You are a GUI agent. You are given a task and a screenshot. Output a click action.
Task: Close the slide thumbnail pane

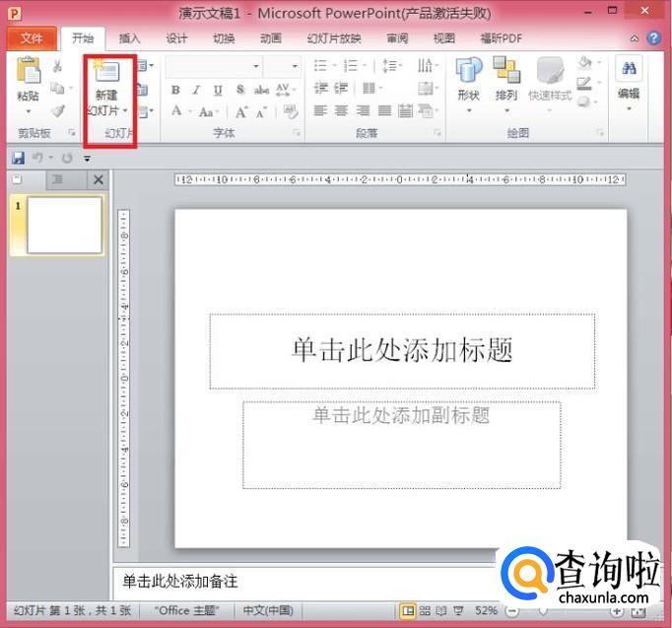[x=99, y=179]
